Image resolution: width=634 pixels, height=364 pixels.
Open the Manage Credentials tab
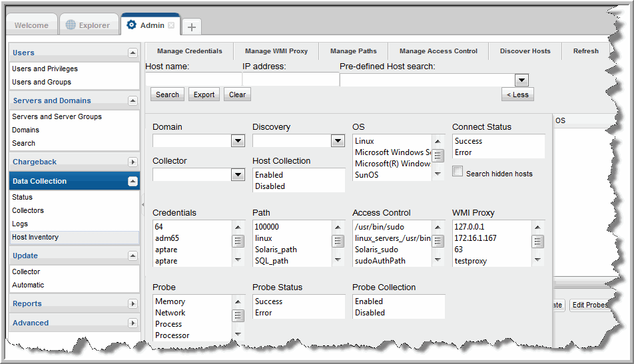(x=189, y=51)
